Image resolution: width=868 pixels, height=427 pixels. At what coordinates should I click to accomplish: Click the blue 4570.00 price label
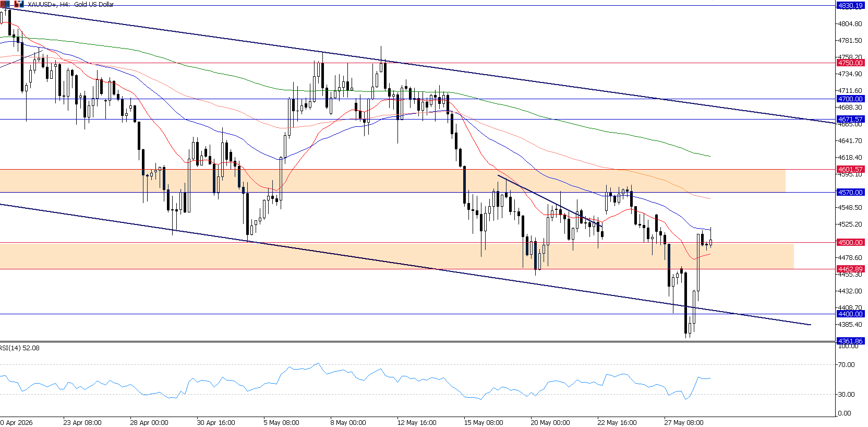coord(850,193)
